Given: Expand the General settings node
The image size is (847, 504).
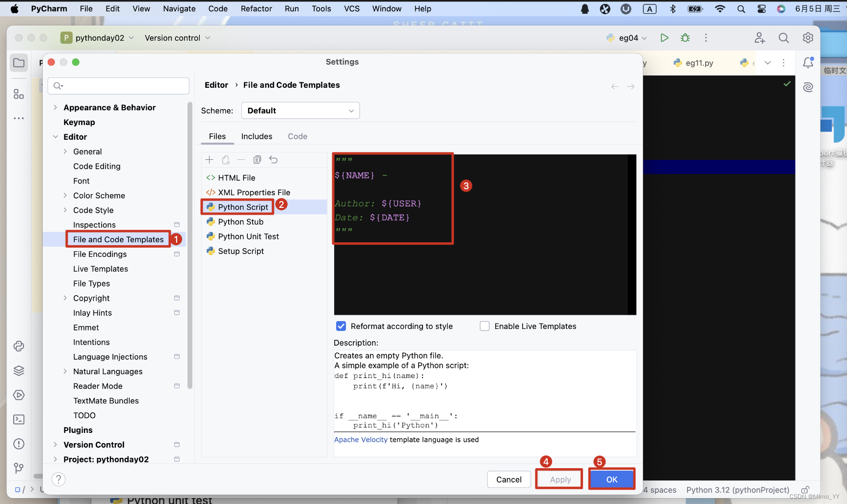Looking at the screenshot, I should click(65, 151).
